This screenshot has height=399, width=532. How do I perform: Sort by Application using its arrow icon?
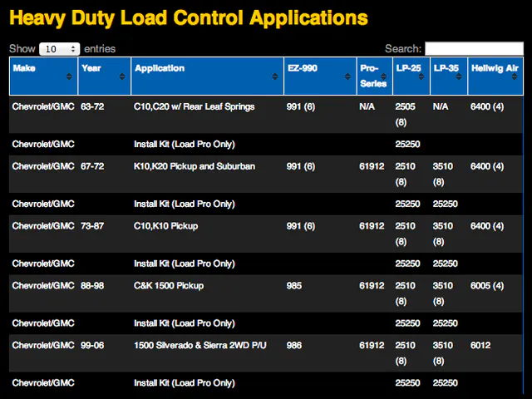coord(274,76)
